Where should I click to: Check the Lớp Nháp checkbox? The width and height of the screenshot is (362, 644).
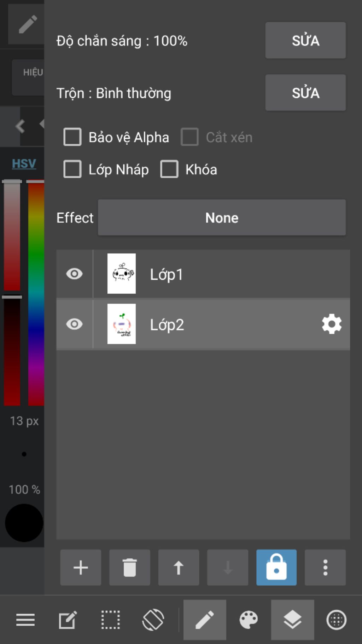pos(72,169)
